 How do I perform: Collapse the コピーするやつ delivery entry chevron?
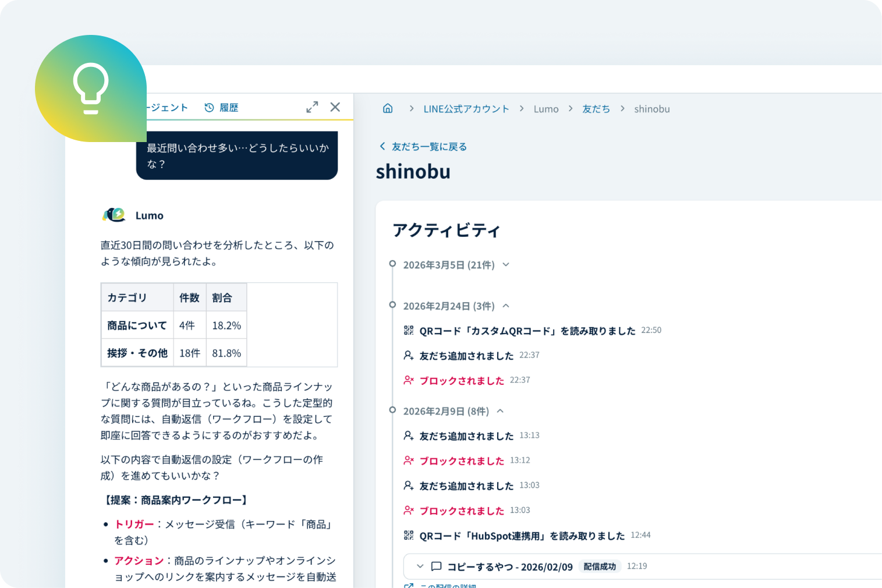point(419,566)
